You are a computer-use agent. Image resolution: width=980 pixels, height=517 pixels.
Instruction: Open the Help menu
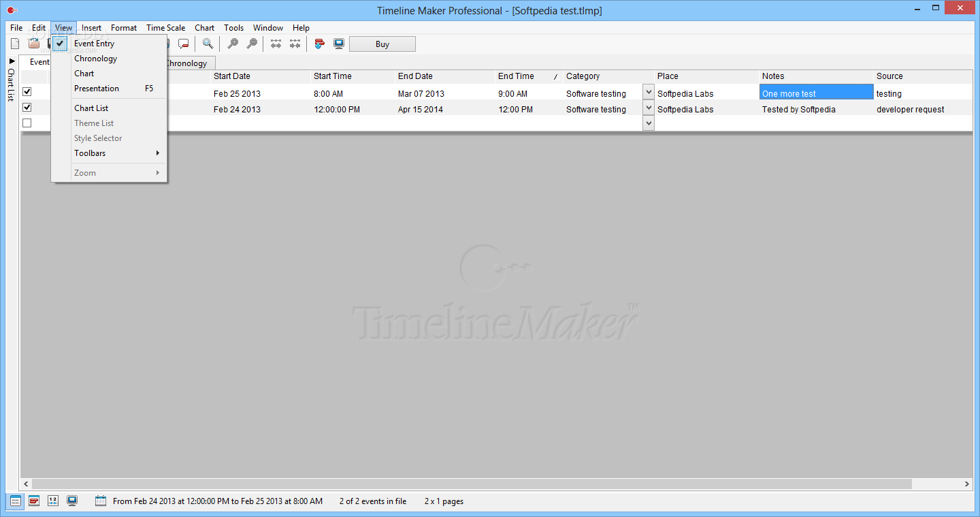click(x=301, y=28)
